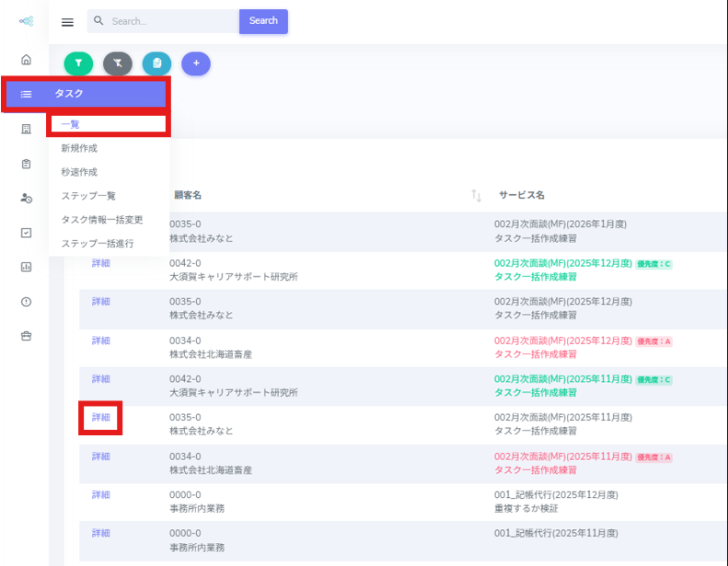Click the Search button
Image resolution: width=728 pixels, height=566 pixels.
coord(263,21)
